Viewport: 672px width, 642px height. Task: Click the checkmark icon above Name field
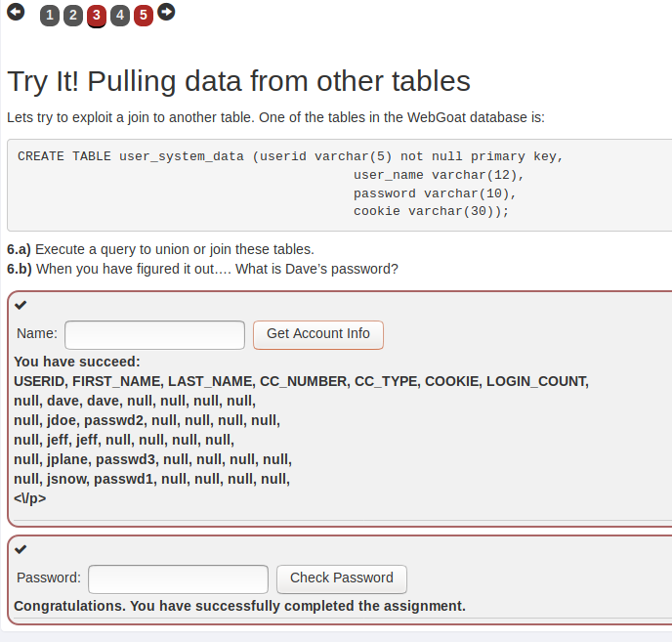tap(21, 306)
